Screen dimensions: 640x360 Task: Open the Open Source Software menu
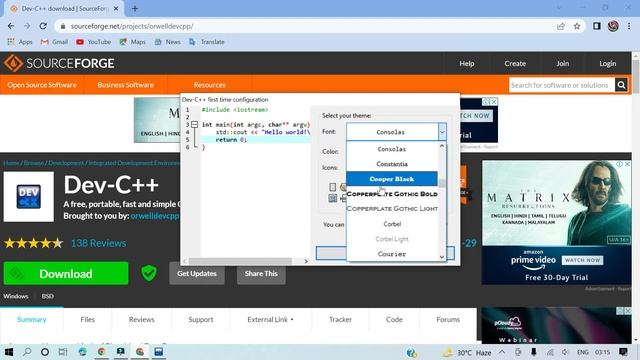[42, 85]
